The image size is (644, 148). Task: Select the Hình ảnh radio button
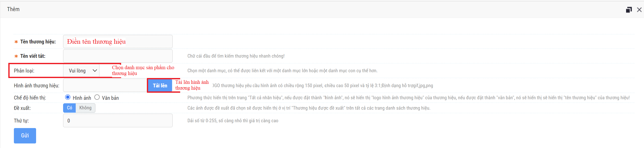(68, 97)
